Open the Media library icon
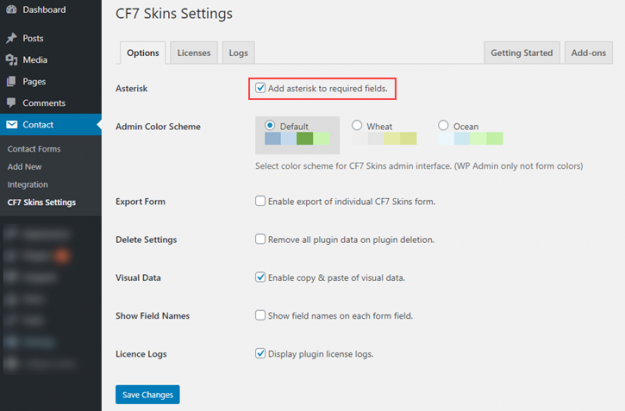This screenshot has width=625, height=411. coord(11,60)
